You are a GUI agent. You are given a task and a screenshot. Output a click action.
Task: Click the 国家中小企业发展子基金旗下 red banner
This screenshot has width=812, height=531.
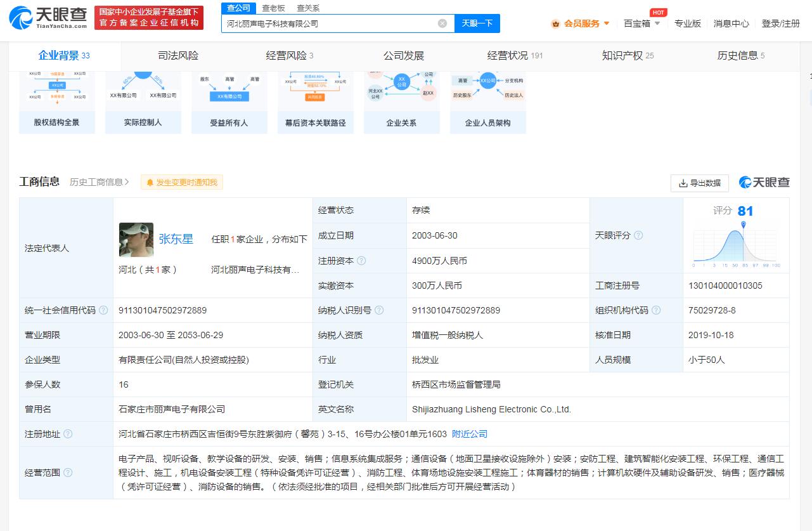[x=149, y=17]
